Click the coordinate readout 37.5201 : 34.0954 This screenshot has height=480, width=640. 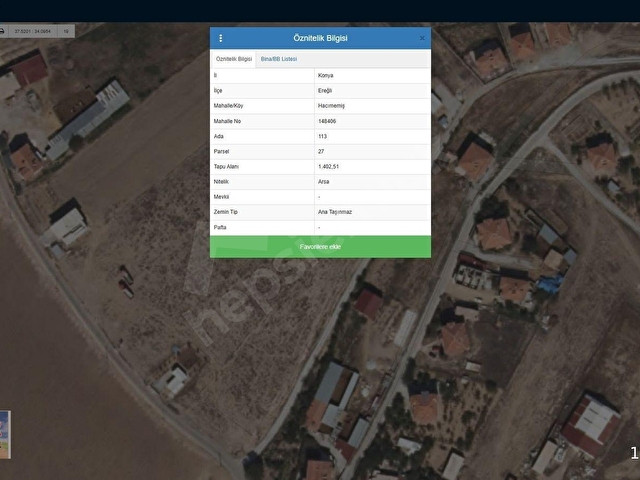(33, 31)
